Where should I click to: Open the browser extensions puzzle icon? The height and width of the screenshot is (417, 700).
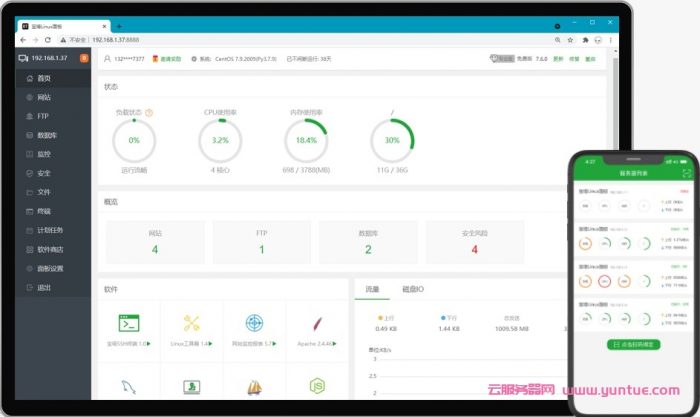(x=585, y=40)
